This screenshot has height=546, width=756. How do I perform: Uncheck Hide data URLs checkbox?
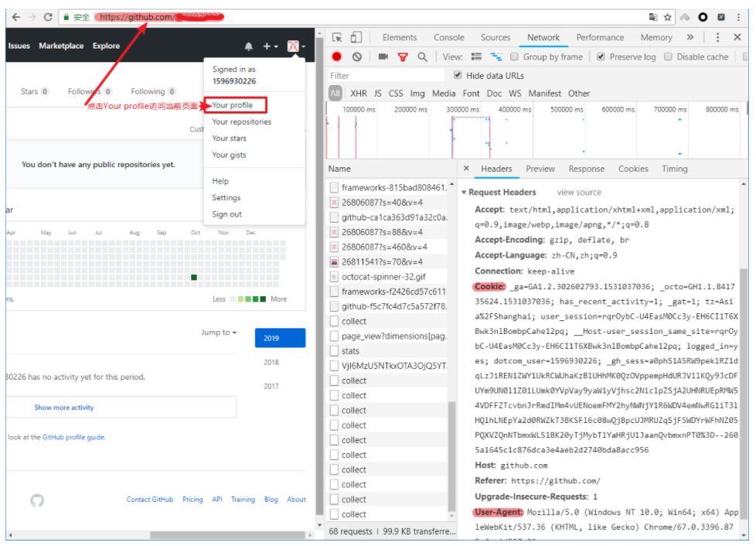[x=458, y=75]
